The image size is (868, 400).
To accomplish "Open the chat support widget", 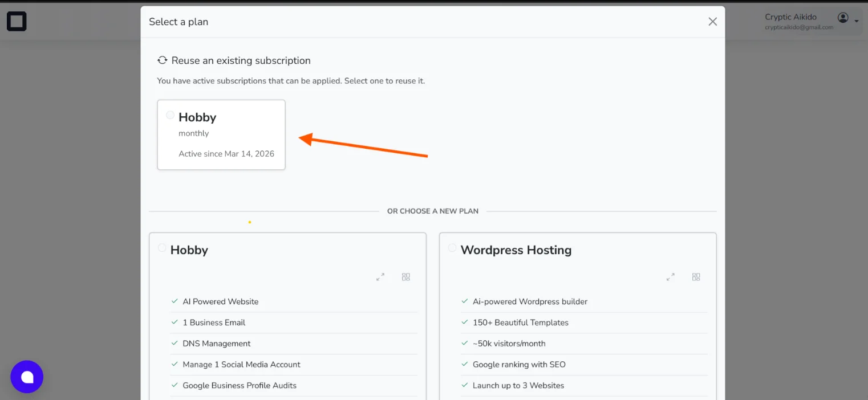I will tap(27, 377).
